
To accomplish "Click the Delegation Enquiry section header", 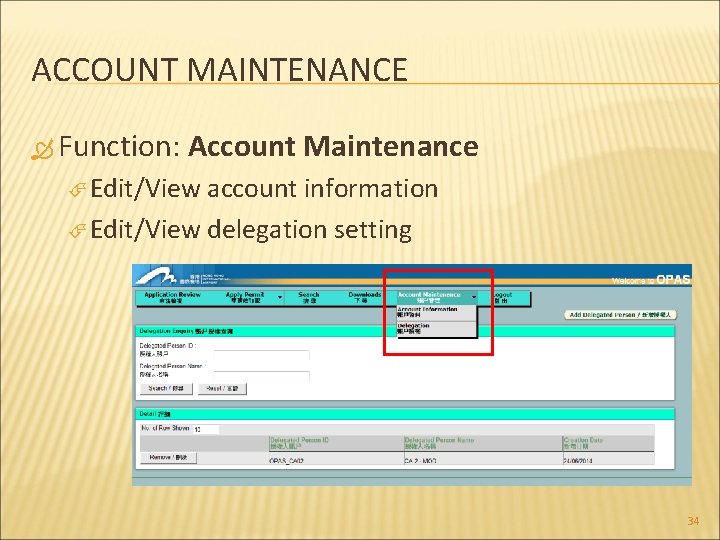I will [x=405, y=331].
